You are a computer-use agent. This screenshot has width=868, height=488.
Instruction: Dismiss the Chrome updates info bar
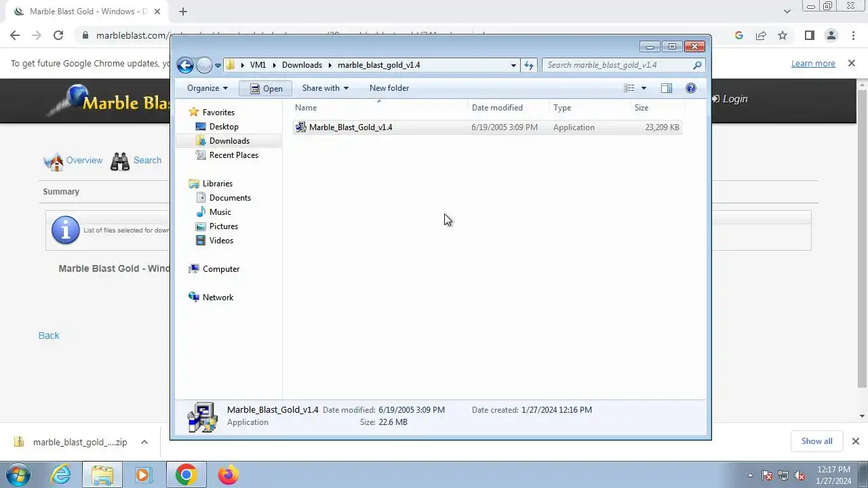tap(852, 63)
